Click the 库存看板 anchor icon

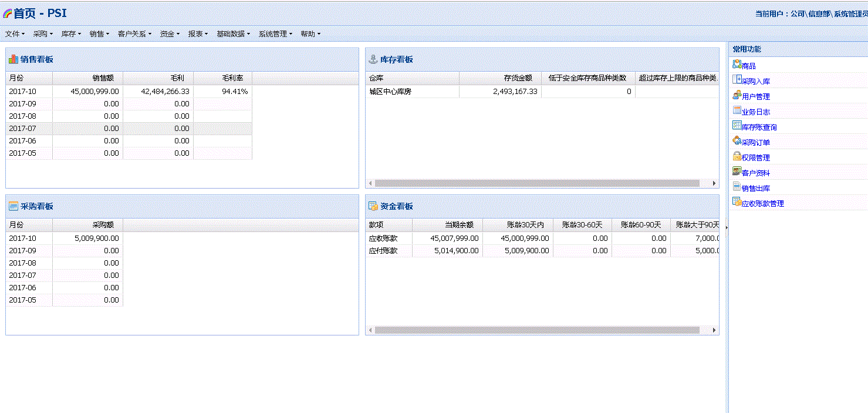point(373,59)
